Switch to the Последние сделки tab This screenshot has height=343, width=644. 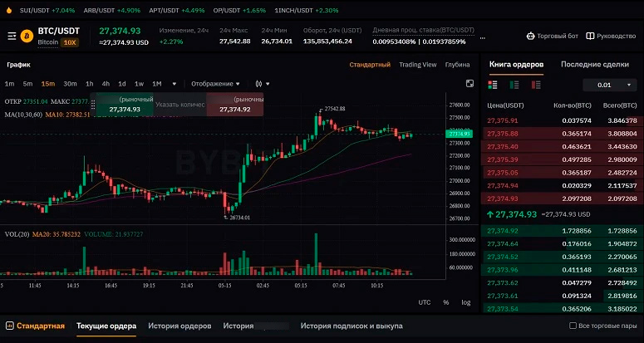[594, 64]
